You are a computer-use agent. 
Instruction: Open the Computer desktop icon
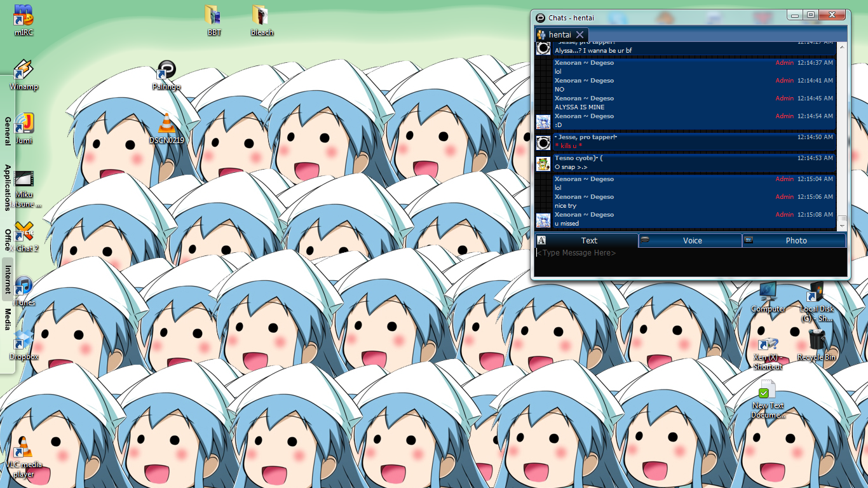[x=768, y=294]
